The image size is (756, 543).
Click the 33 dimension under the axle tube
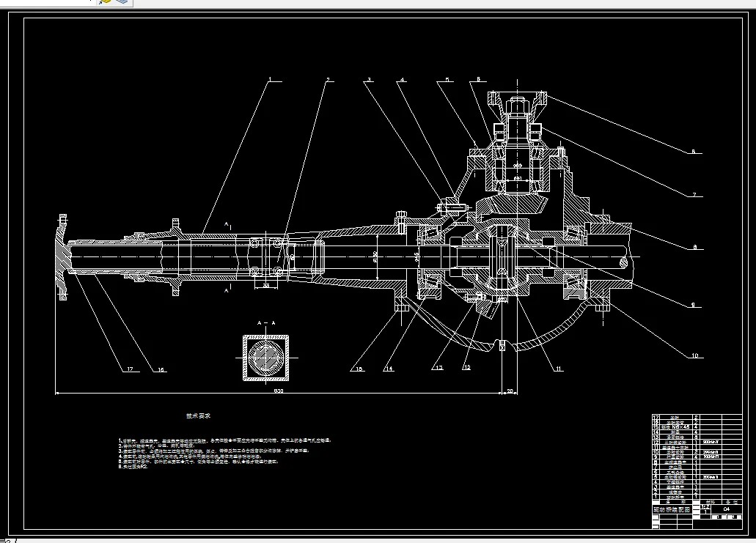(x=266, y=285)
